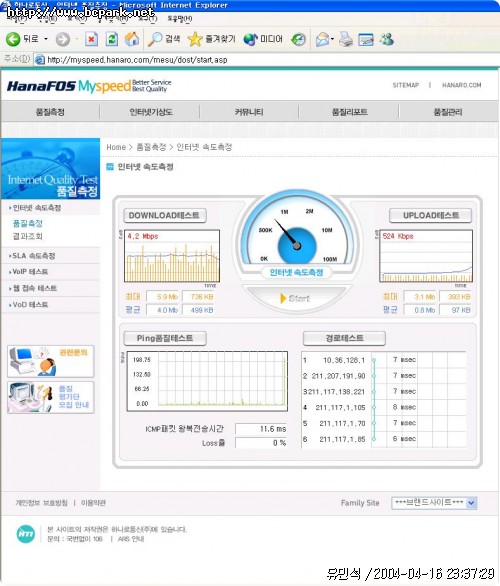Click Home in the breadcrumb
The image size is (500, 586).
(116, 147)
